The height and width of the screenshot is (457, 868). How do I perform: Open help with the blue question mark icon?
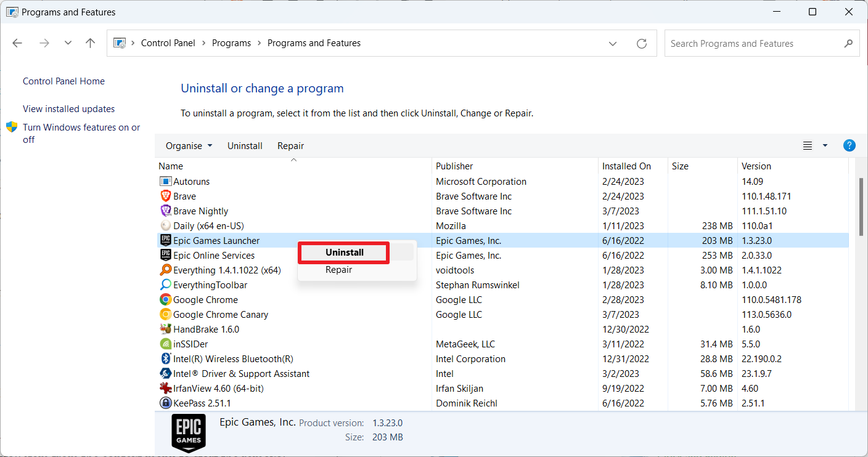[x=849, y=146]
